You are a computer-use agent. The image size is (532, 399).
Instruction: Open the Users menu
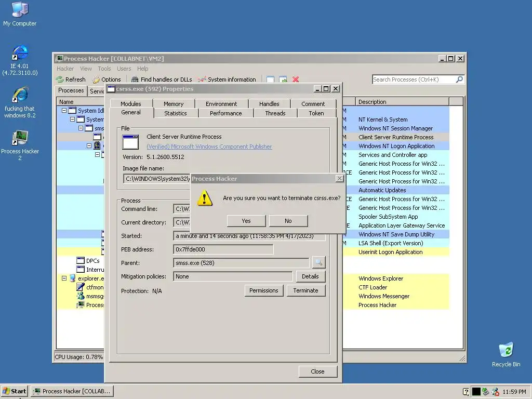(x=124, y=69)
